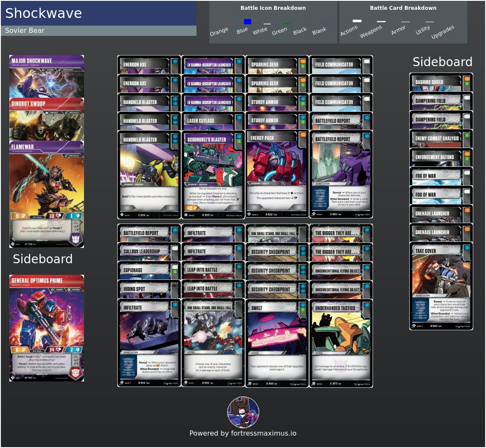Select the Flamewar character card artwork
486x448 pixels.
point(46,183)
